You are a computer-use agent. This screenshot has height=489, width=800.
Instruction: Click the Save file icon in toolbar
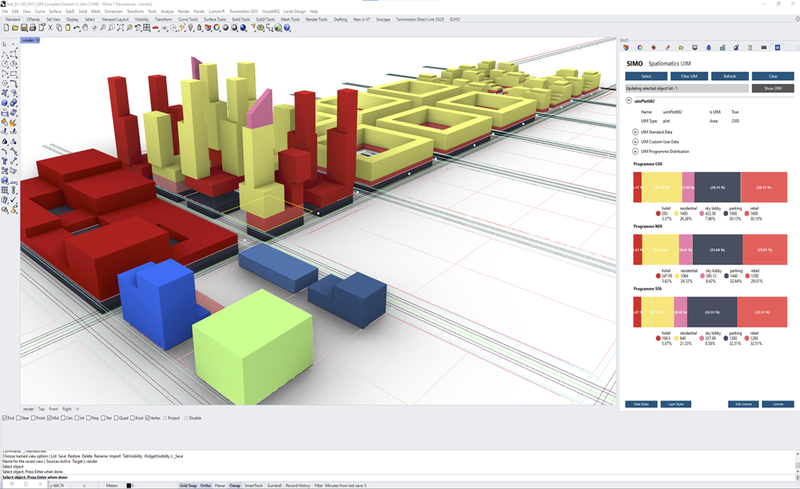23,29
